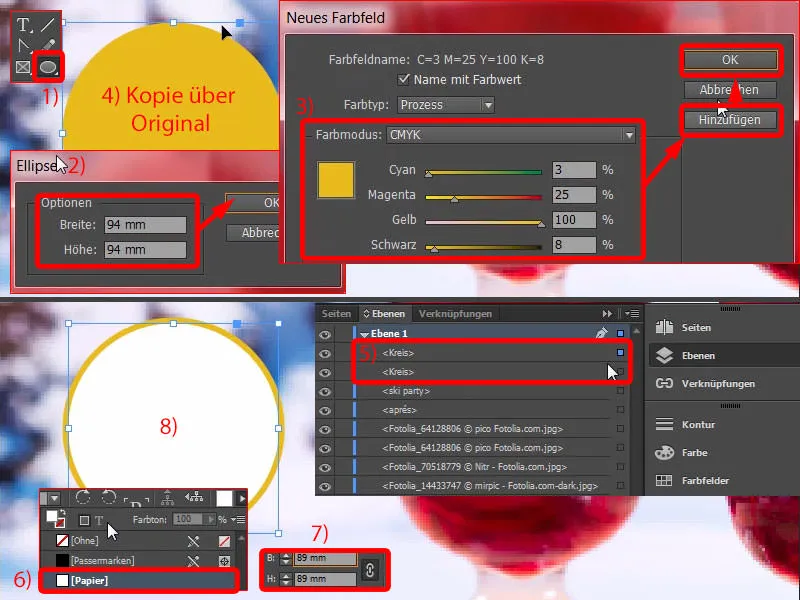Click OK in the Ellipse dialog

pyautogui.click(x=253, y=203)
